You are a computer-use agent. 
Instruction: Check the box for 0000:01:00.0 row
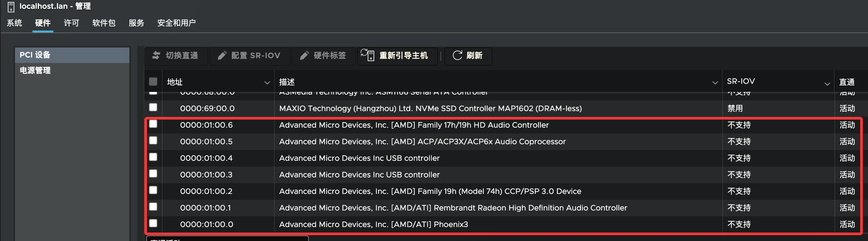(x=153, y=223)
